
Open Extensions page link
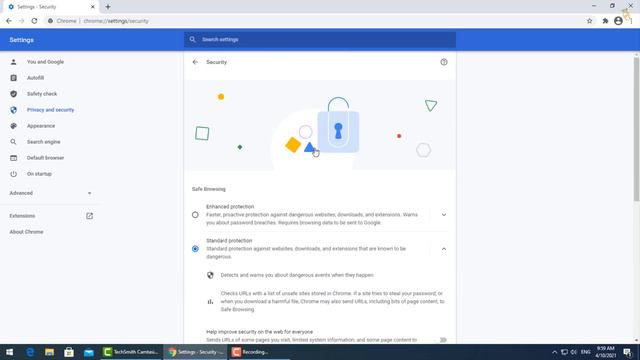[22, 216]
